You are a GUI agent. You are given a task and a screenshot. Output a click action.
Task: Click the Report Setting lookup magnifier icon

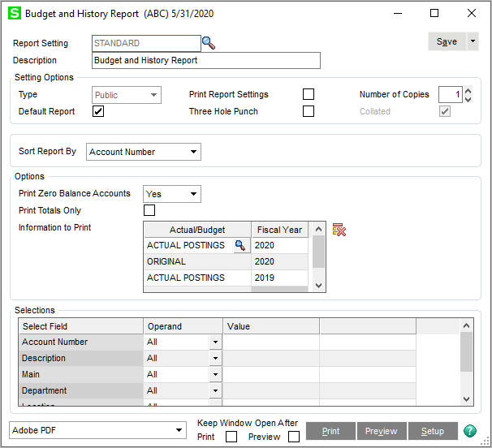coord(209,43)
